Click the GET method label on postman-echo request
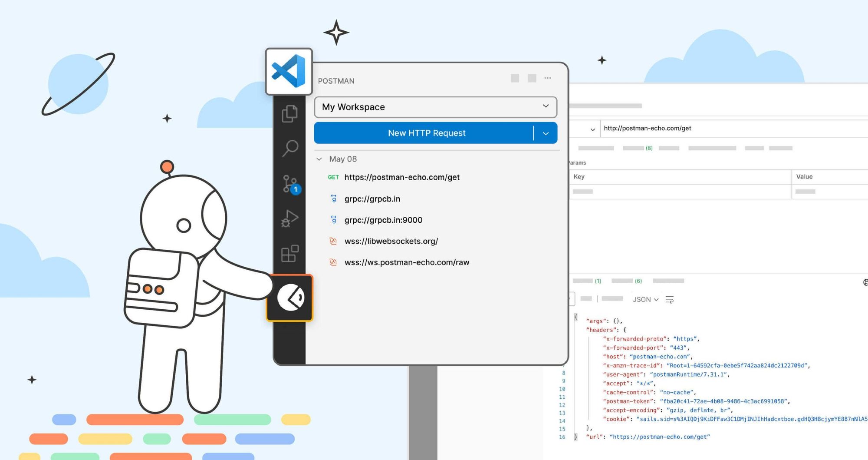This screenshot has width=868, height=460. tap(333, 177)
